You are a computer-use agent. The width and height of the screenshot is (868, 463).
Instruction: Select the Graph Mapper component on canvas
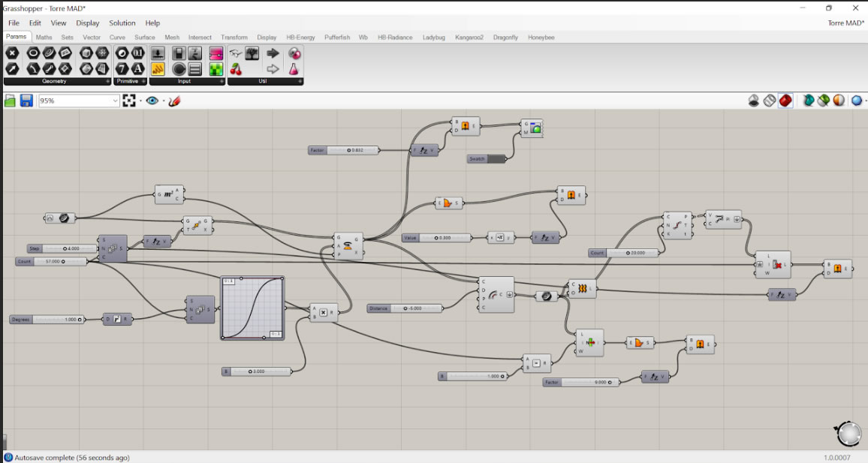tap(252, 308)
